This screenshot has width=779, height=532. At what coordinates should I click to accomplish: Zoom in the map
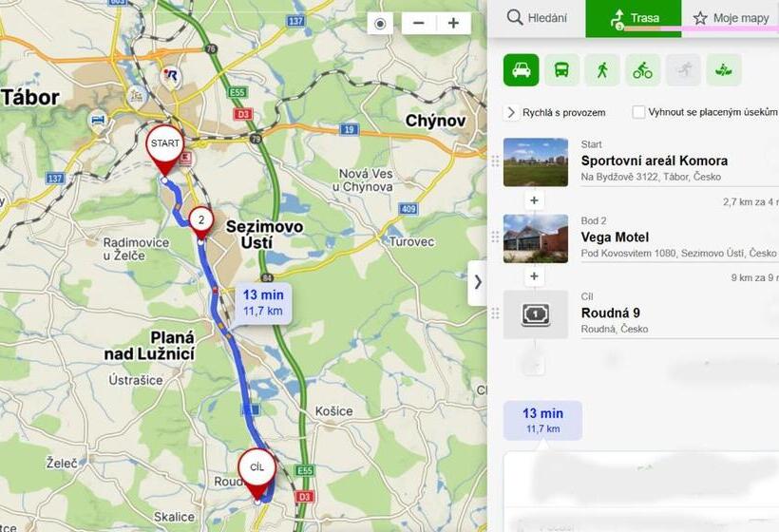click(453, 24)
